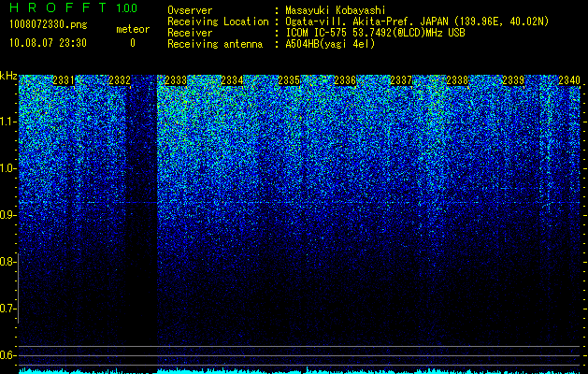Click the 1.0 frequency axis label

coord(8,168)
